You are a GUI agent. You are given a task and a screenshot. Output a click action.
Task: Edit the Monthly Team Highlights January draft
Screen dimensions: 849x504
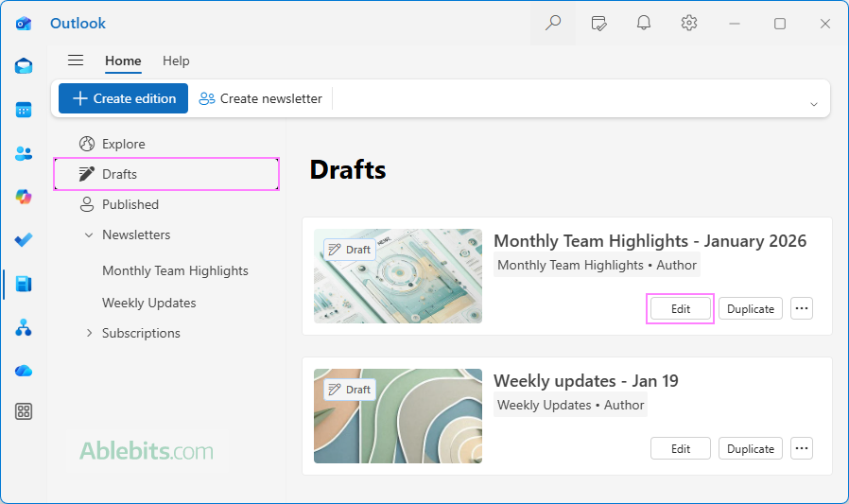(x=681, y=308)
